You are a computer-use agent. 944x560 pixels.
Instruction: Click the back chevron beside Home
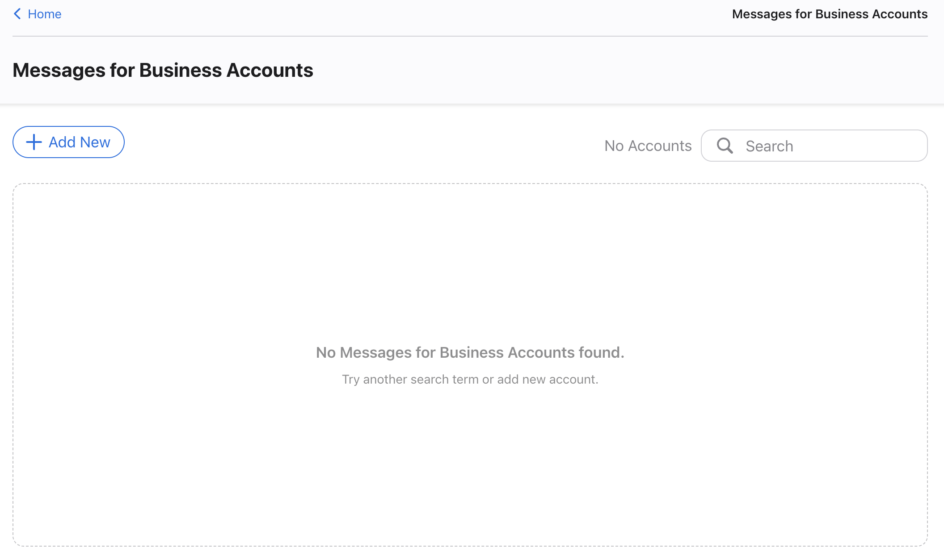pyautogui.click(x=17, y=14)
